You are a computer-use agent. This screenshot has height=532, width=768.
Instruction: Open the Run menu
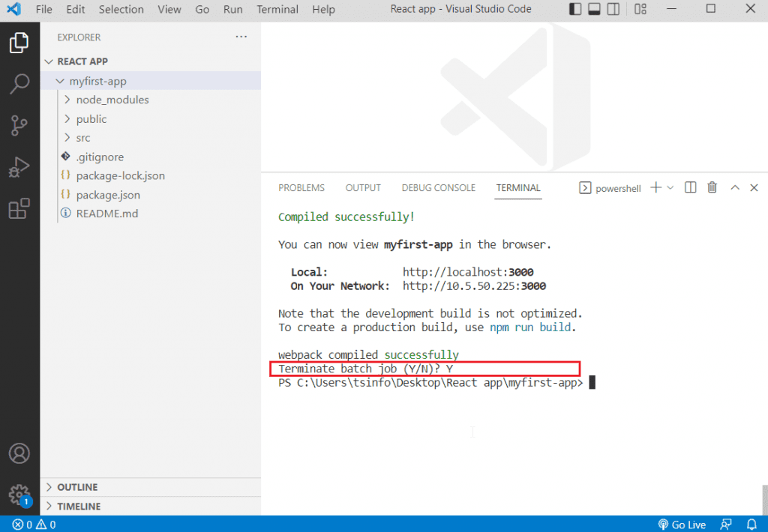(232, 9)
